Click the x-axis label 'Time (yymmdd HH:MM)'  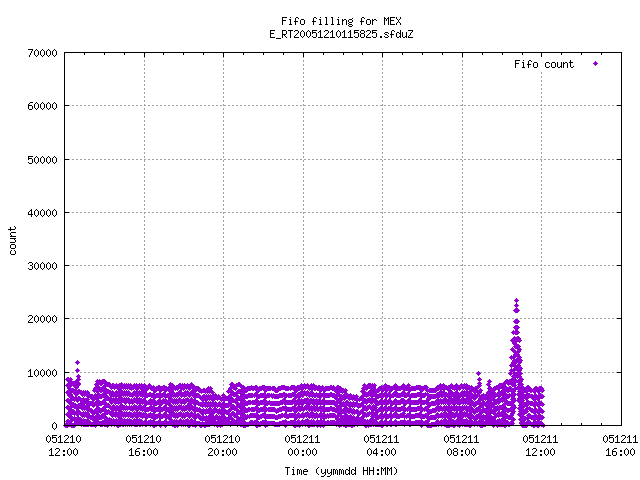pyautogui.click(x=341, y=471)
